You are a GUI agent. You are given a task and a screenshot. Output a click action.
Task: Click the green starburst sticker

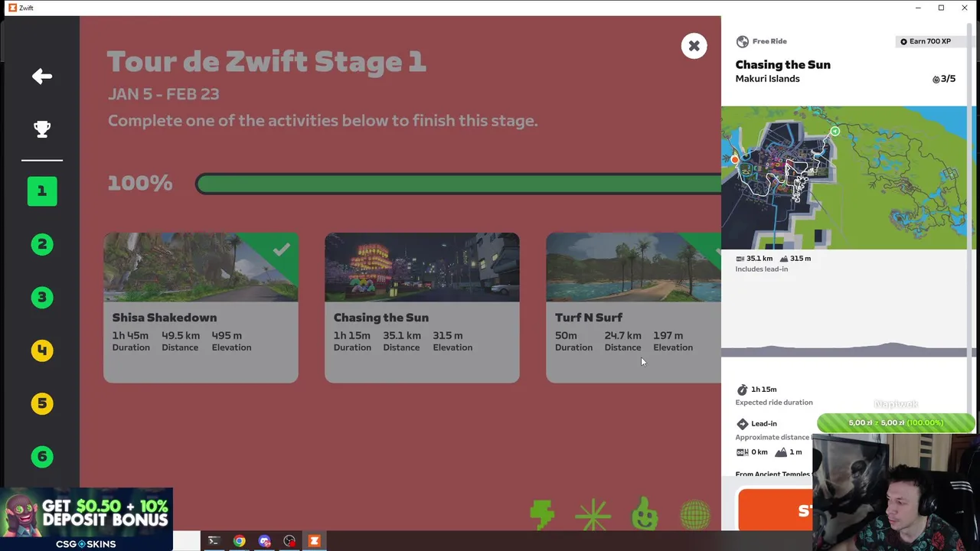click(593, 514)
